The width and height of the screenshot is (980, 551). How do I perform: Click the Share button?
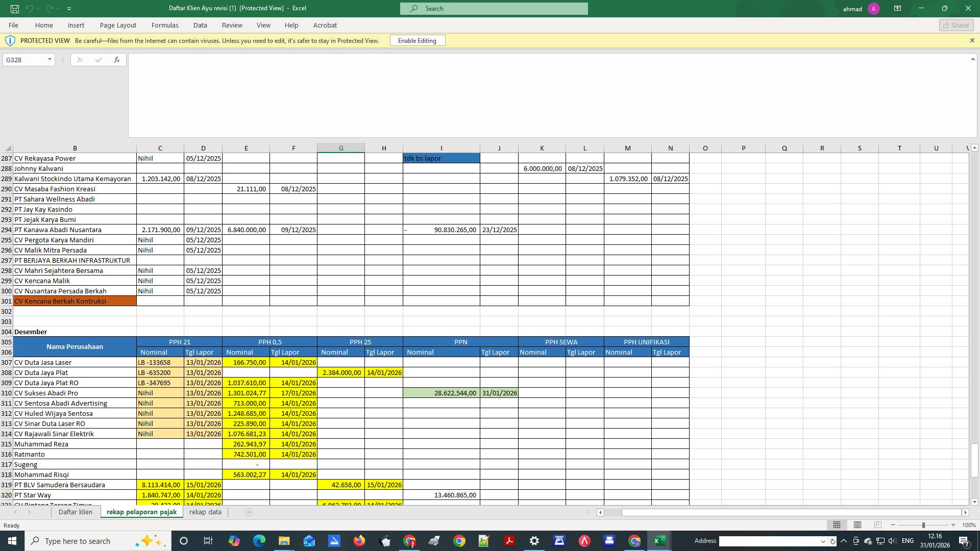coord(955,25)
